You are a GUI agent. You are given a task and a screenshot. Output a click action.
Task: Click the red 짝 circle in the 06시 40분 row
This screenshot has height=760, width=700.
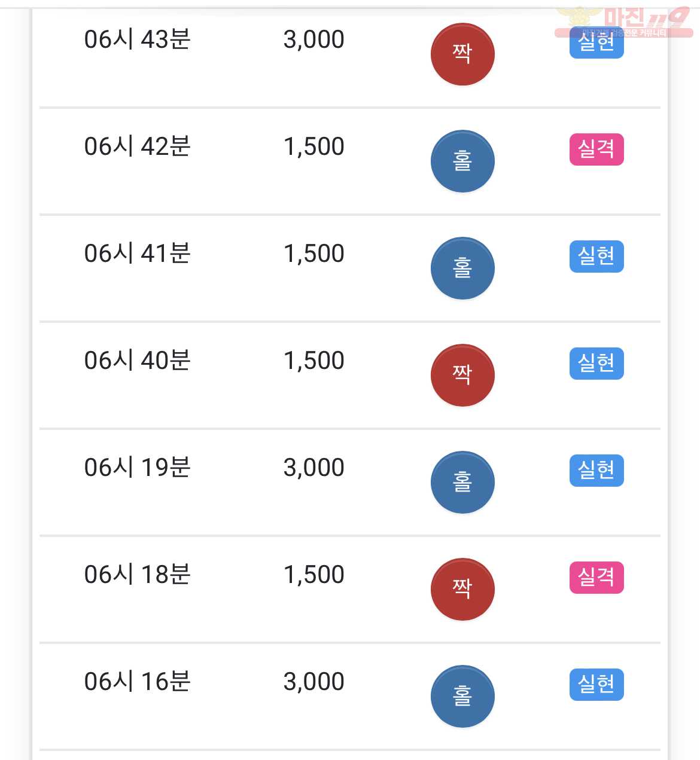click(x=462, y=376)
